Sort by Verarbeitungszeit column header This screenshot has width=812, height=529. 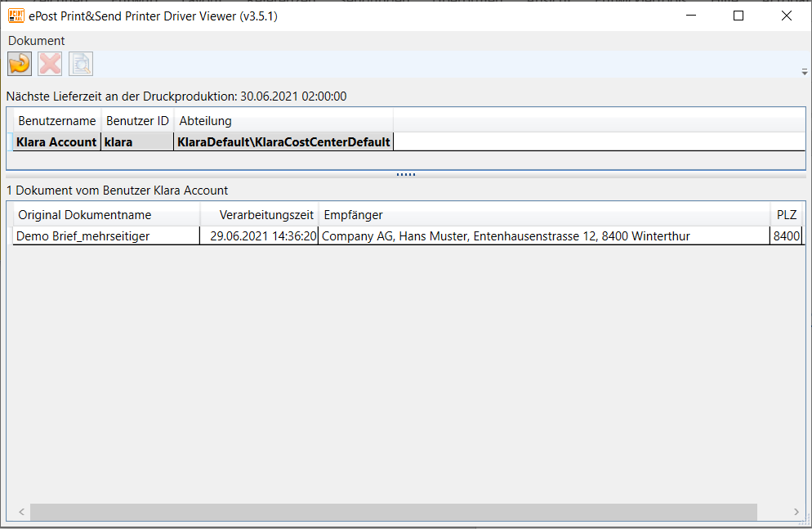tap(259, 214)
